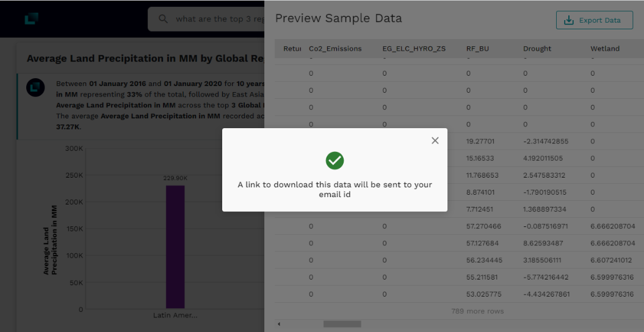Click the 300K y-axis tick label
644x332 pixels.
pyautogui.click(x=74, y=148)
